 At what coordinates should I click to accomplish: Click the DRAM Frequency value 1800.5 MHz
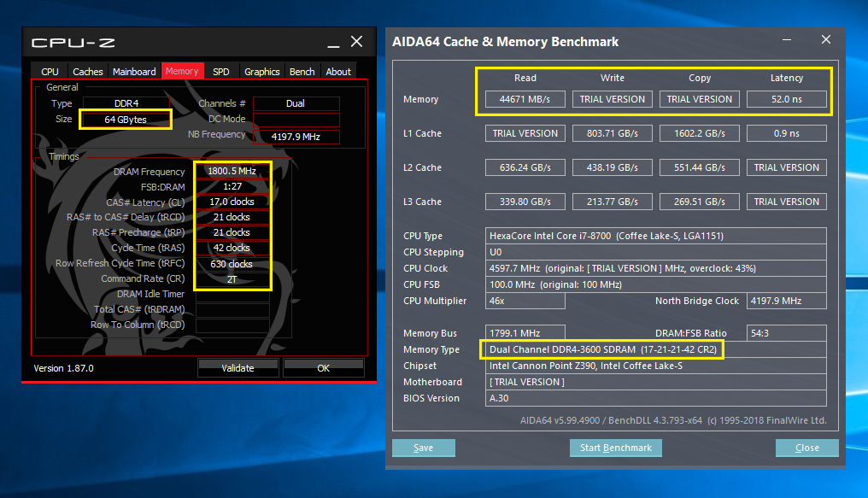point(232,171)
